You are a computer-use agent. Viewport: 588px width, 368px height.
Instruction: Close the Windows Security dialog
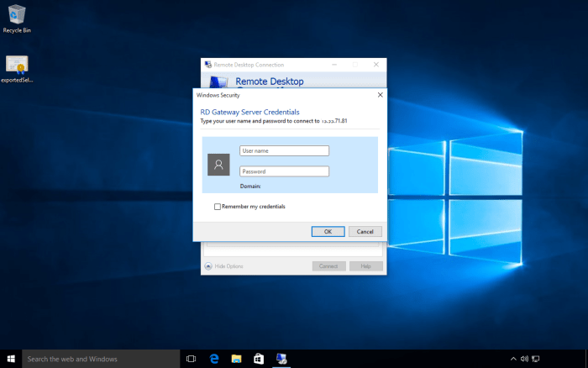381,95
